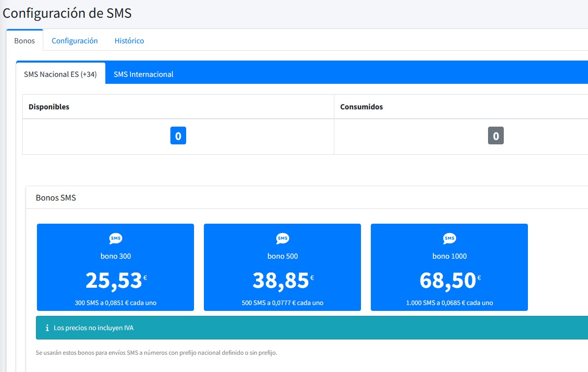588x372 pixels.
Task: Pick the 38,85 € price
Action: coord(282,280)
